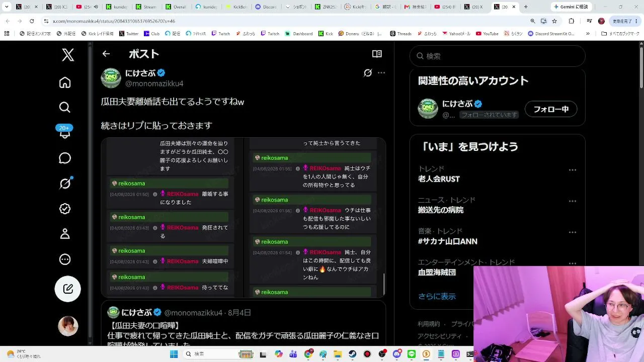Open the tab search dropdown arrow
644x362 pixels.
pos(7,7)
